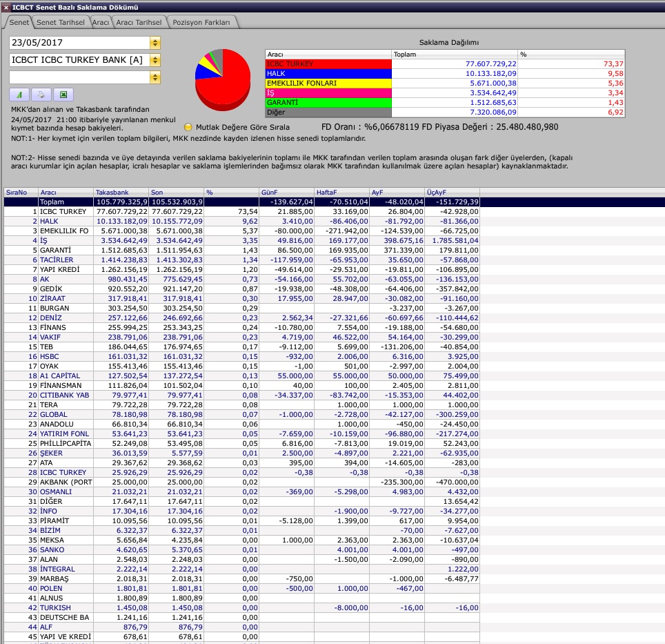Click the GünF column header
Viewport: 665px width, 644px height.
(286, 193)
